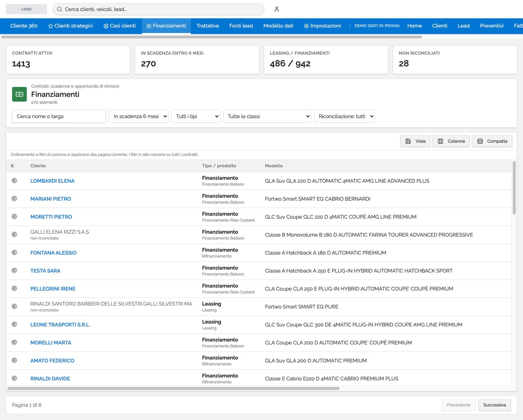This screenshot has height=420, width=523.
Task: Open the Cliente 360 tab
Action: [24, 26]
